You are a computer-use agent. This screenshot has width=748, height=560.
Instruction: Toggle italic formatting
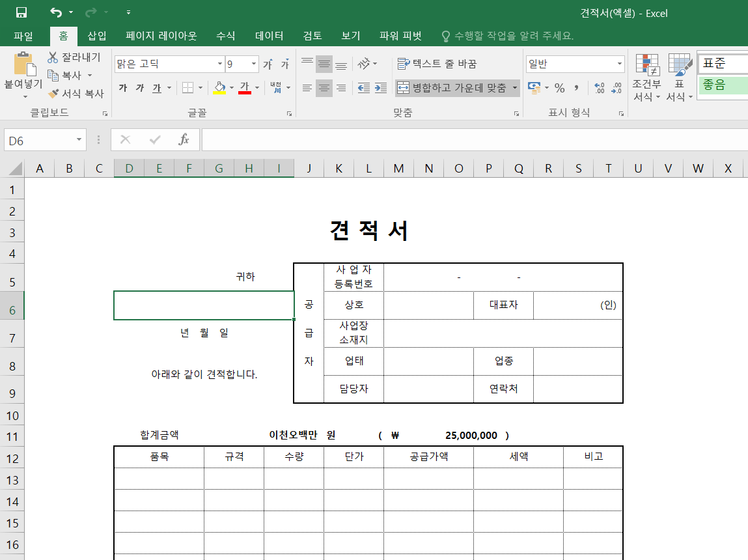point(140,88)
